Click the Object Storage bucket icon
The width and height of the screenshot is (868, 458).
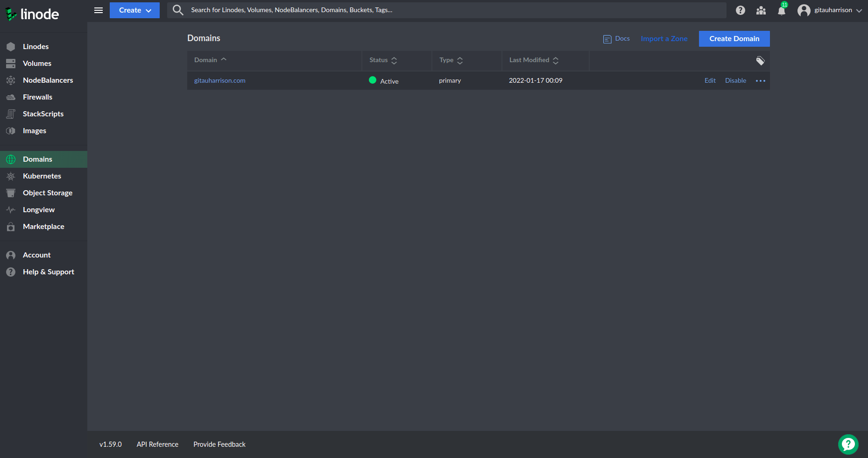pyautogui.click(x=11, y=193)
